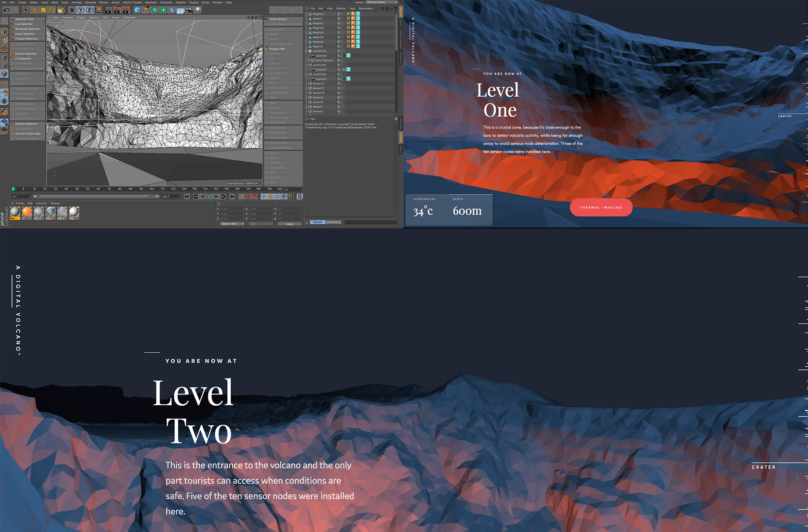Viewport: 808px width, 532px height.
Task: Click the home icon in Object Manager
Action: pyautogui.click(x=387, y=8)
